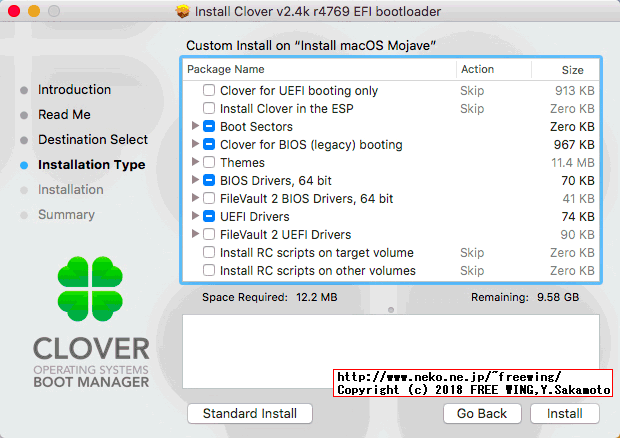Expand BIOS Drivers, 64 bit triangle
This screenshot has width=620, height=438.
point(195,180)
